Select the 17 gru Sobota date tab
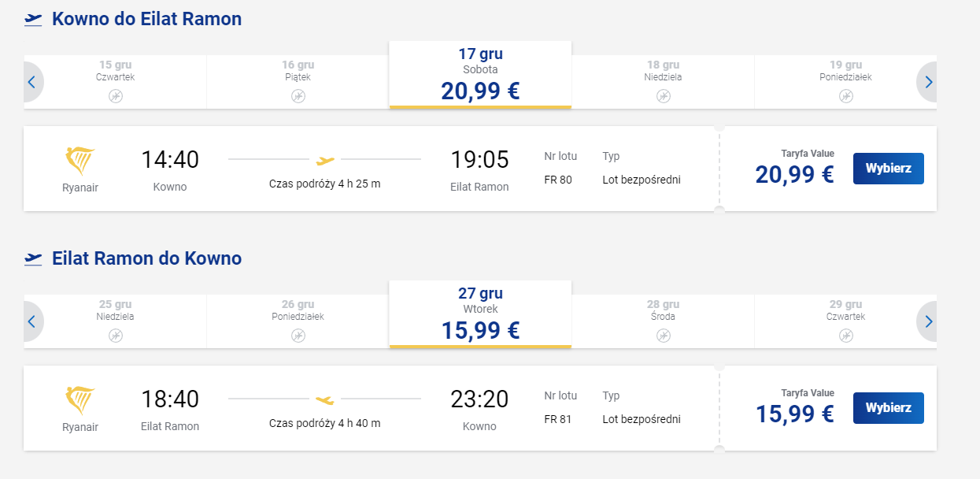Screen dimensions: 980x479 click(x=480, y=75)
